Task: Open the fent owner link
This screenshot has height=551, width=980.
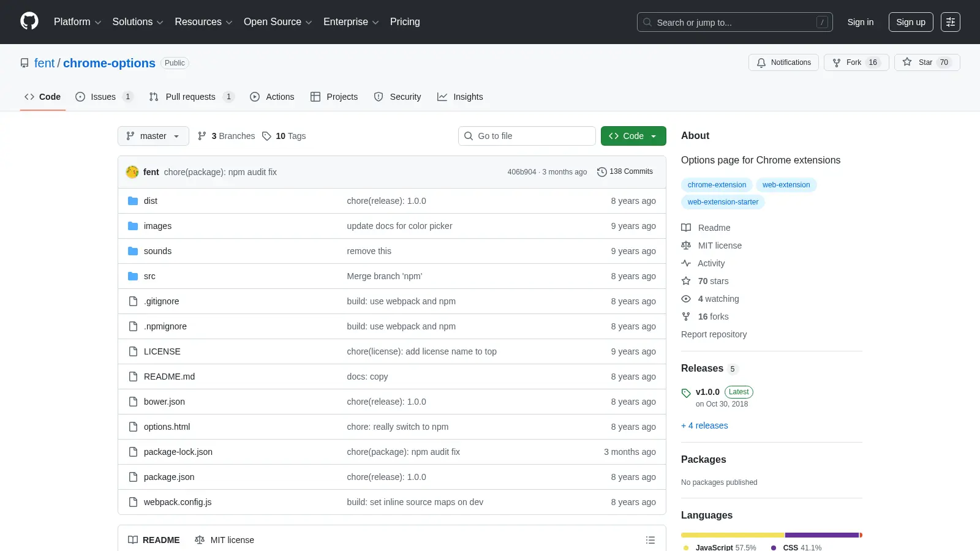Action: pyautogui.click(x=44, y=63)
